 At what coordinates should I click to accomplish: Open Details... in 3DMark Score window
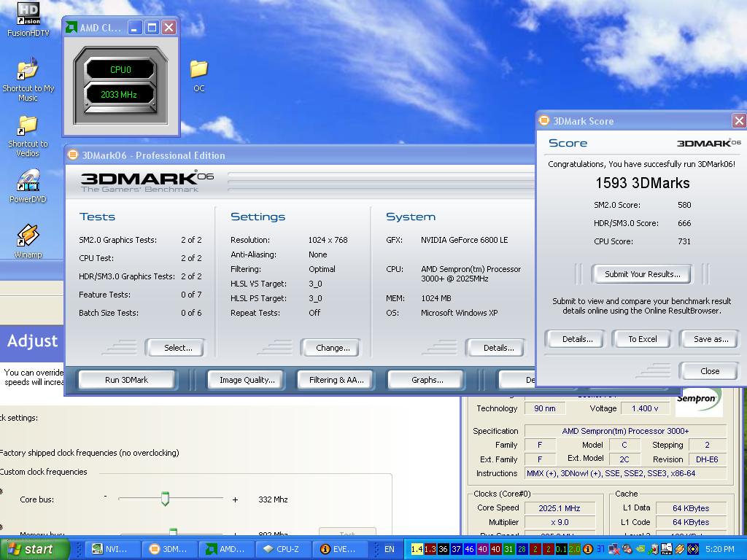coord(575,339)
